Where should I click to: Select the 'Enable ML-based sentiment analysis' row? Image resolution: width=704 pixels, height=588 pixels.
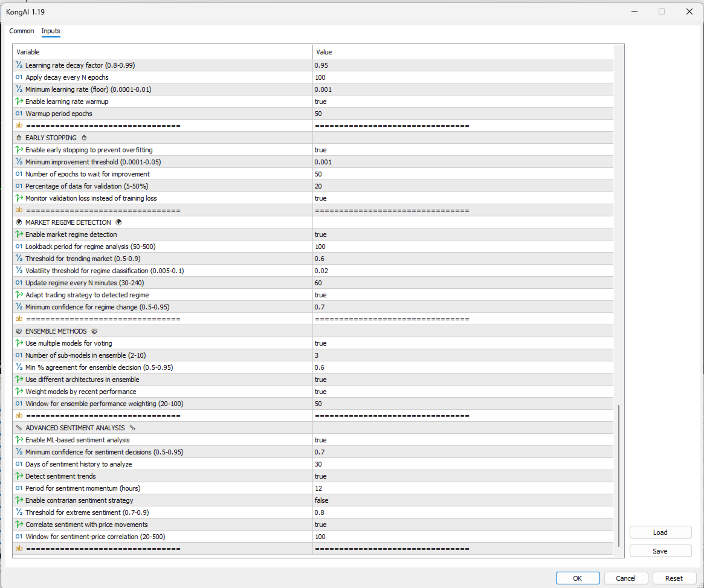click(x=313, y=441)
